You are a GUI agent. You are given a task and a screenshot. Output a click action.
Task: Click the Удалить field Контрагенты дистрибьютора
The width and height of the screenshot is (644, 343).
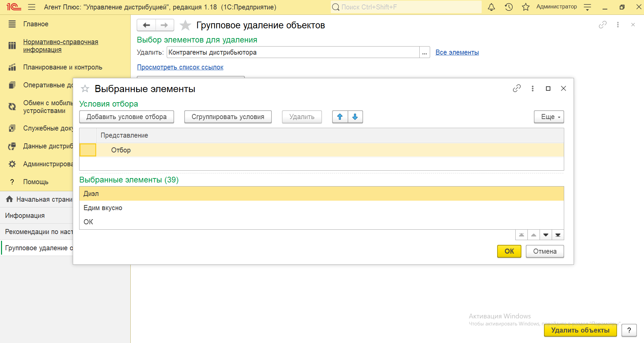tap(293, 52)
